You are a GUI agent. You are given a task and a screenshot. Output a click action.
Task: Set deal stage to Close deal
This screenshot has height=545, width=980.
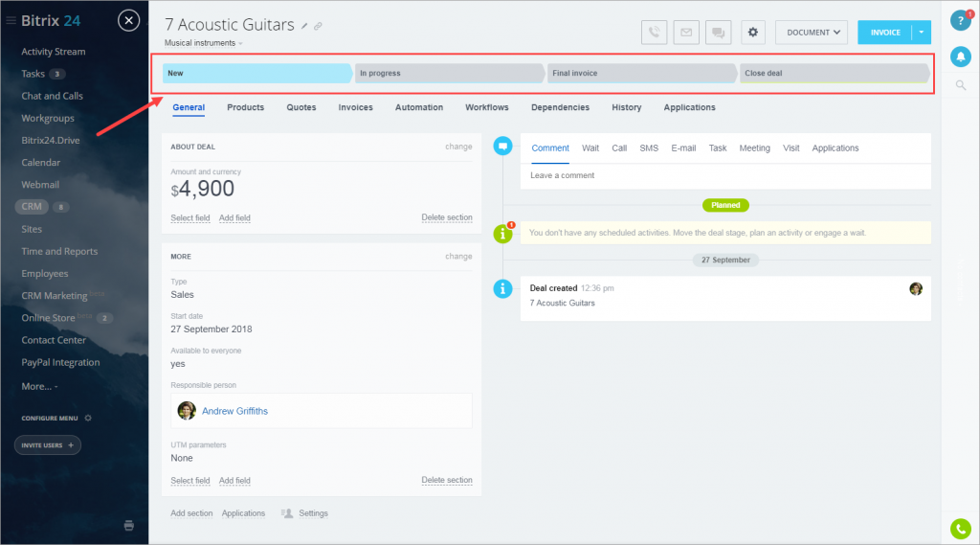click(x=835, y=73)
